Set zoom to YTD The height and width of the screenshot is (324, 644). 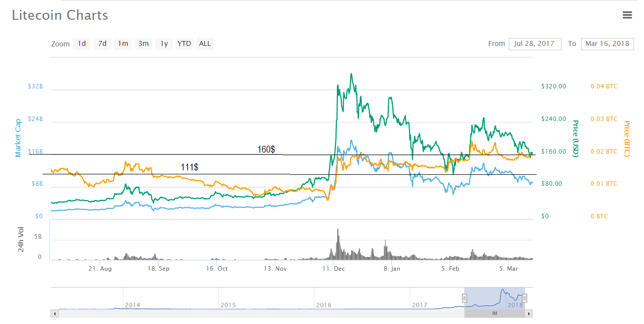(184, 43)
